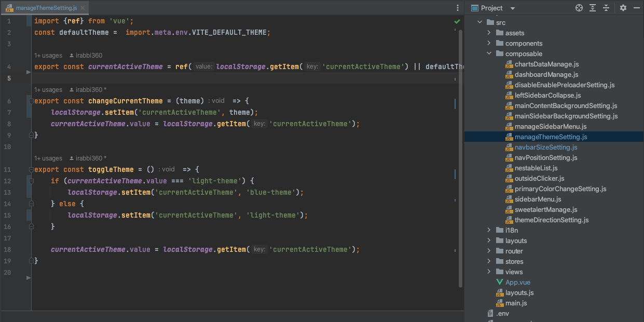This screenshot has width=644, height=322.
Task: Click irabbi360 author hint above currentActiveTheme
Action: 86,56
